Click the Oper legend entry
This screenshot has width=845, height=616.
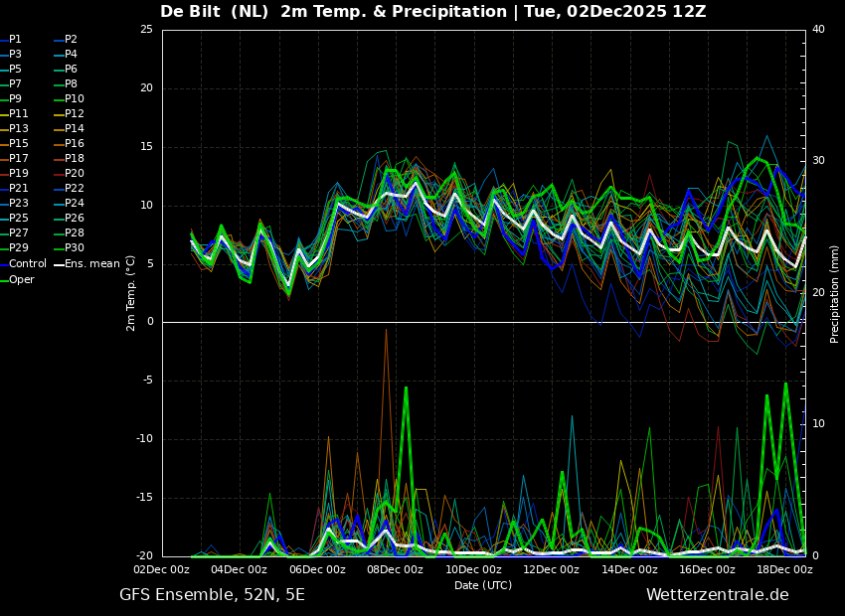[22, 280]
